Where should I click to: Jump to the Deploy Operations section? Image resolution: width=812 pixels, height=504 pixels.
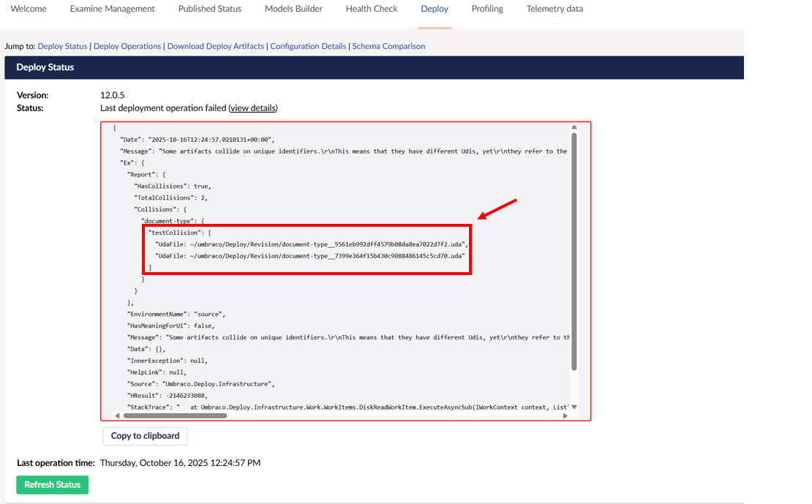(127, 46)
